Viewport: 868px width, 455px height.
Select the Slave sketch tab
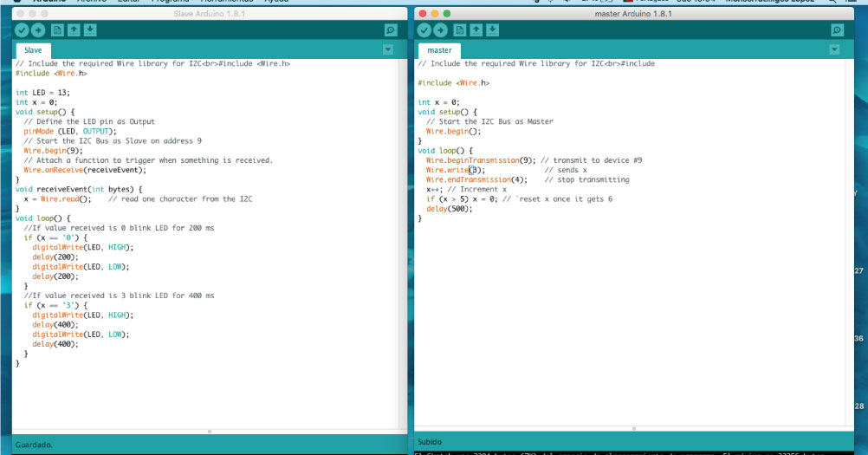[33, 50]
